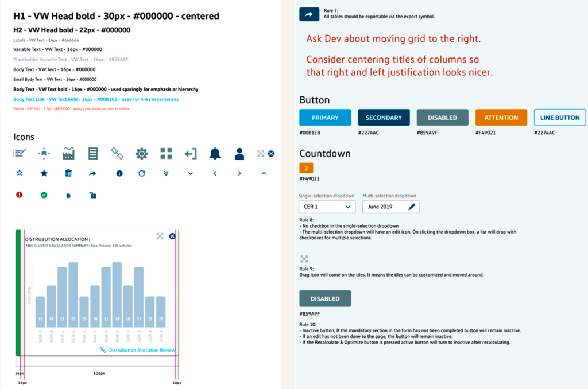Click the orange ATTENTION button swatch
Screen dimensions: 588x389
click(501, 118)
